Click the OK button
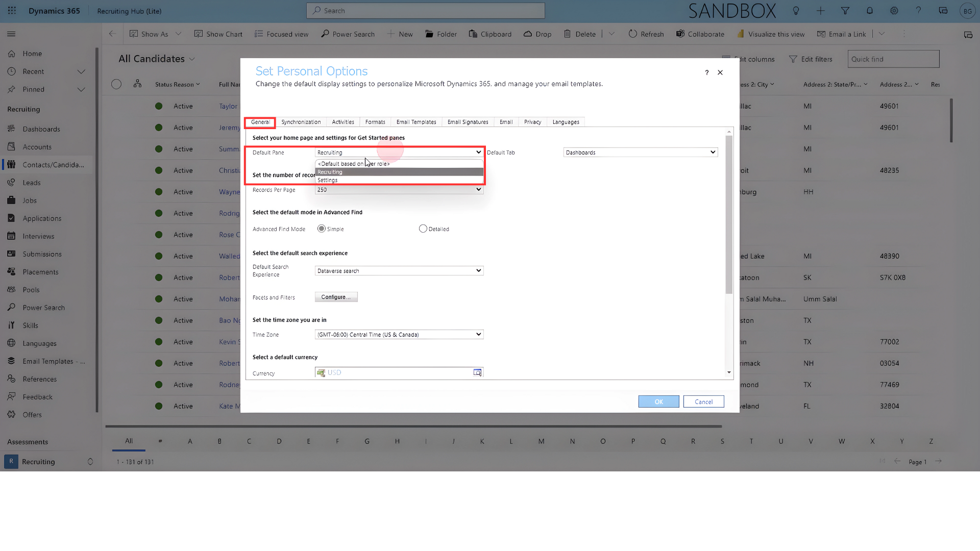The height and width of the screenshot is (551, 980). coord(659,402)
